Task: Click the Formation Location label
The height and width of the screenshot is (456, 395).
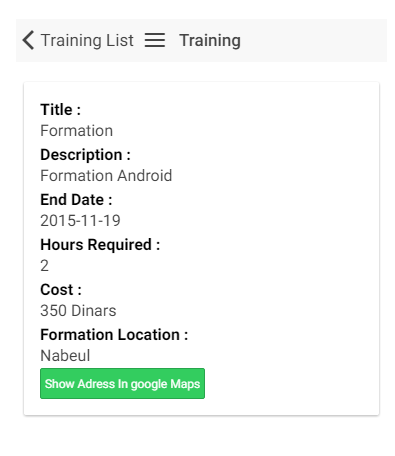Action: [114, 334]
